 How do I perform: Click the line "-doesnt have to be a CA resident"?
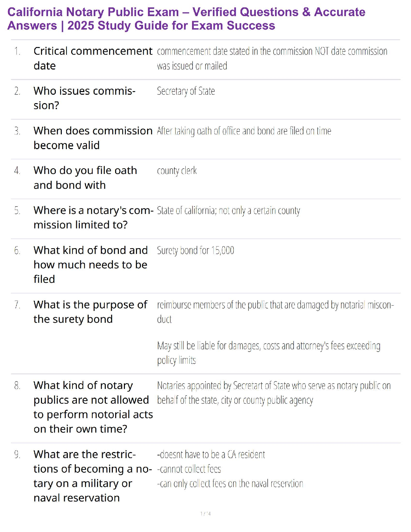(211, 454)
